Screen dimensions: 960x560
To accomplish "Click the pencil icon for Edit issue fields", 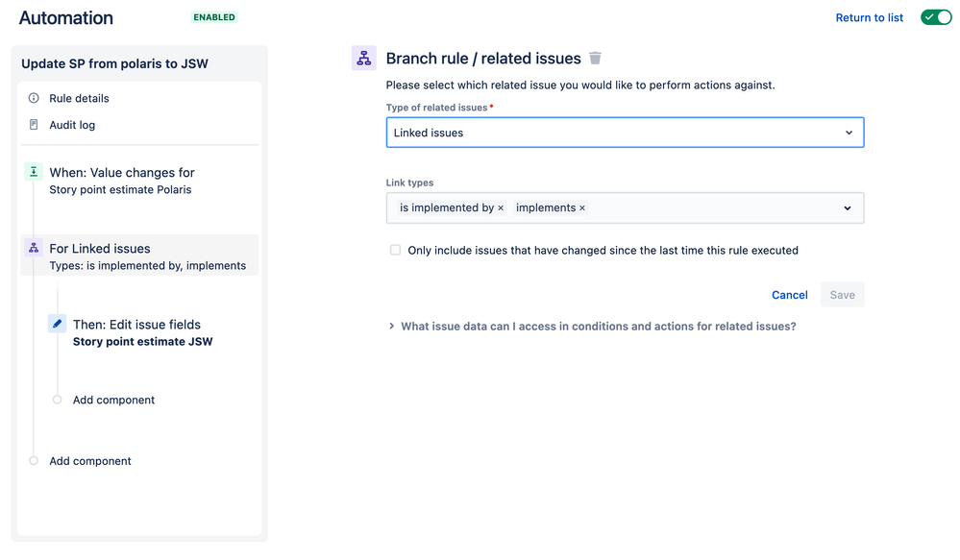I will 58,325.
